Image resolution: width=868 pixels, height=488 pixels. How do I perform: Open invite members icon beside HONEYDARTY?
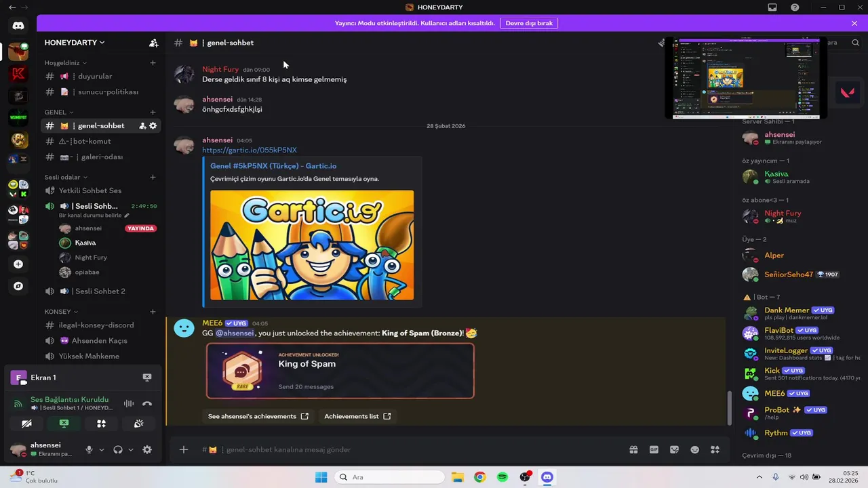(x=153, y=43)
